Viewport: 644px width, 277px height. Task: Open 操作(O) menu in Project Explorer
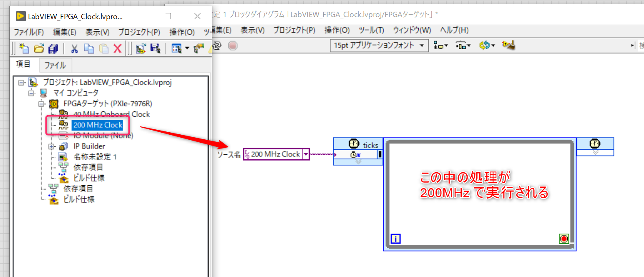click(182, 32)
